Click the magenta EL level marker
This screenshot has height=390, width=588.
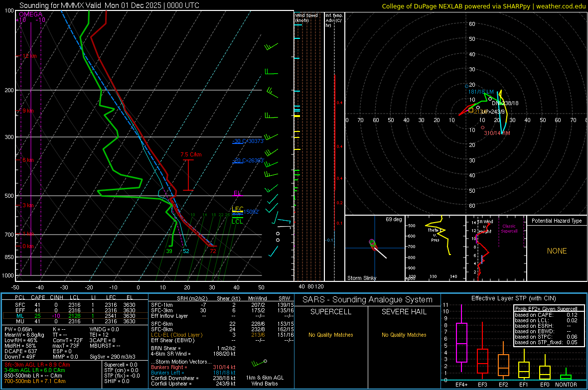(x=237, y=193)
